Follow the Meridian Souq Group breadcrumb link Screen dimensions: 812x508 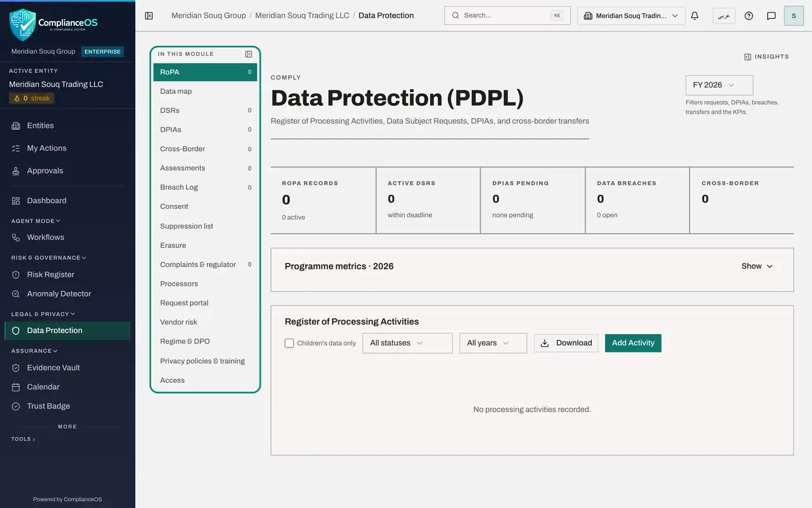coord(209,15)
